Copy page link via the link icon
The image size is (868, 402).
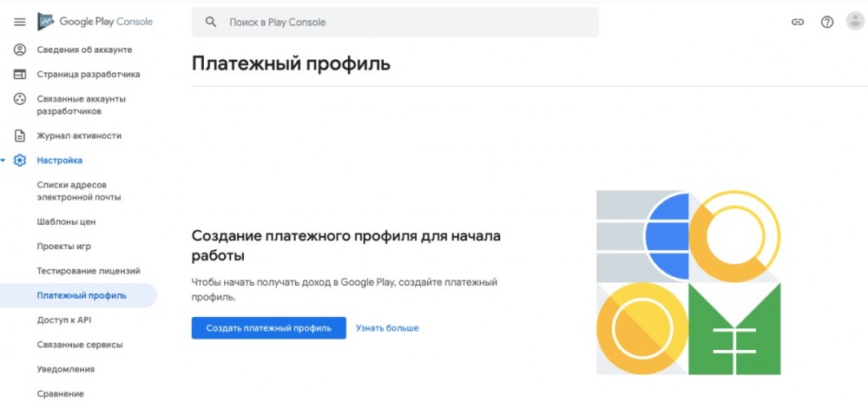point(797,23)
